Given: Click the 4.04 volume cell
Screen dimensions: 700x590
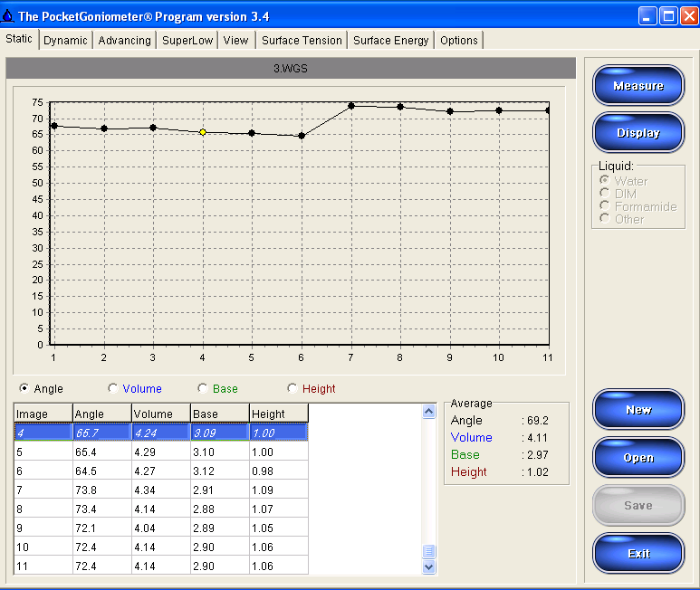Looking at the screenshot, I should click(x=161, y=528).
